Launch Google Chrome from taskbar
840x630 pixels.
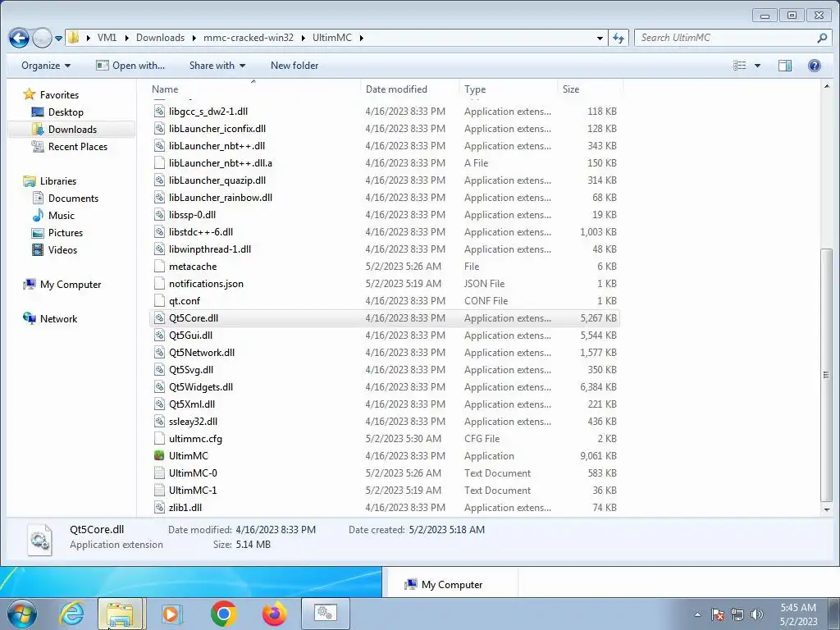tap(224, 614)
